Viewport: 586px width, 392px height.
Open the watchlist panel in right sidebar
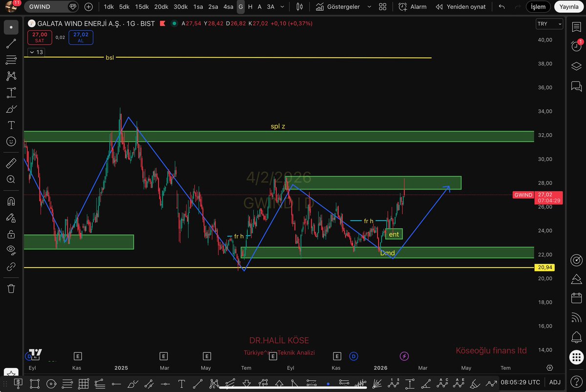pos(576,27)
